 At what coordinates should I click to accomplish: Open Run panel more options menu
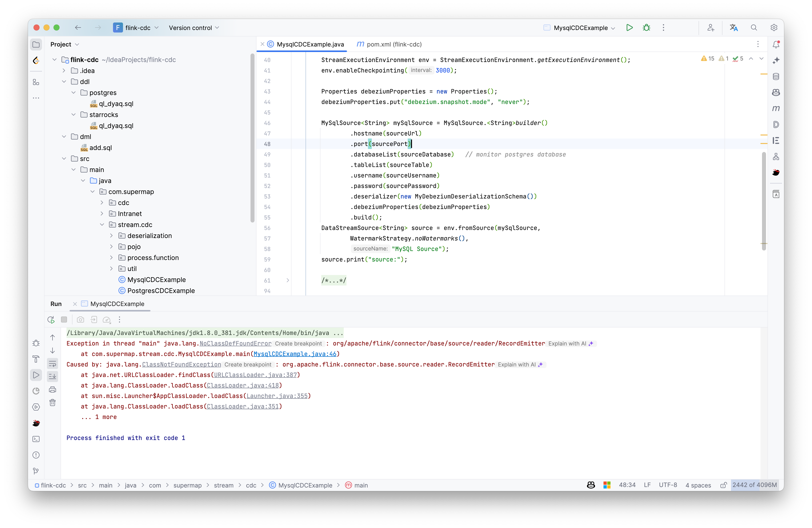[x=119, y=319]
